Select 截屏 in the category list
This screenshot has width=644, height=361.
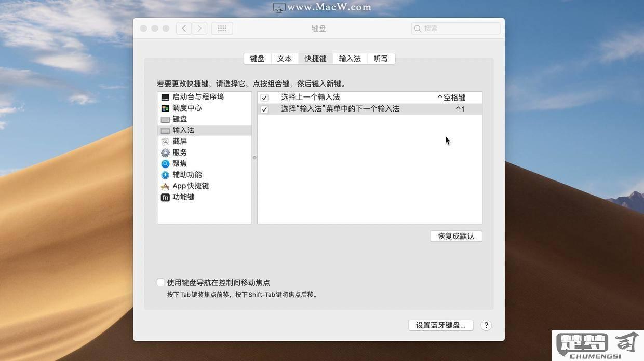pos(205,142)
